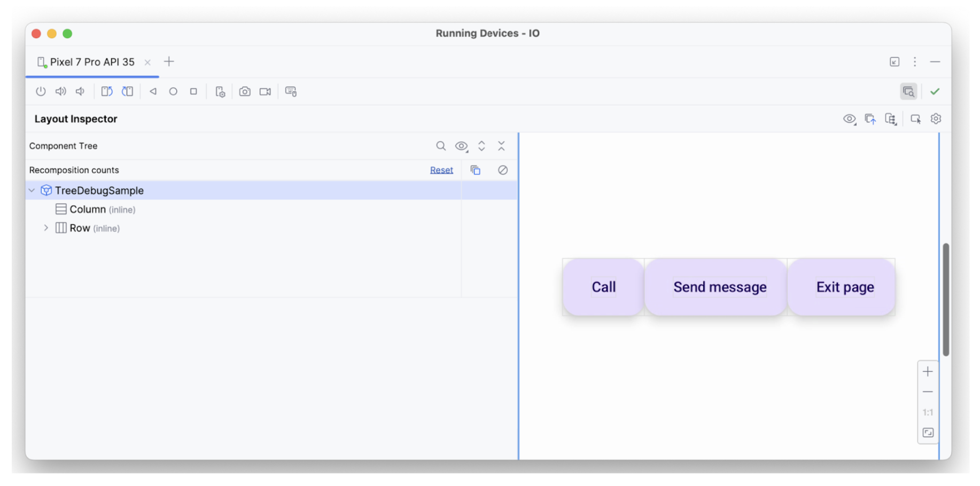This screenshot has height=486, width=980.
Task: Select the Column (inline) tree item
Action: point(88,209)
